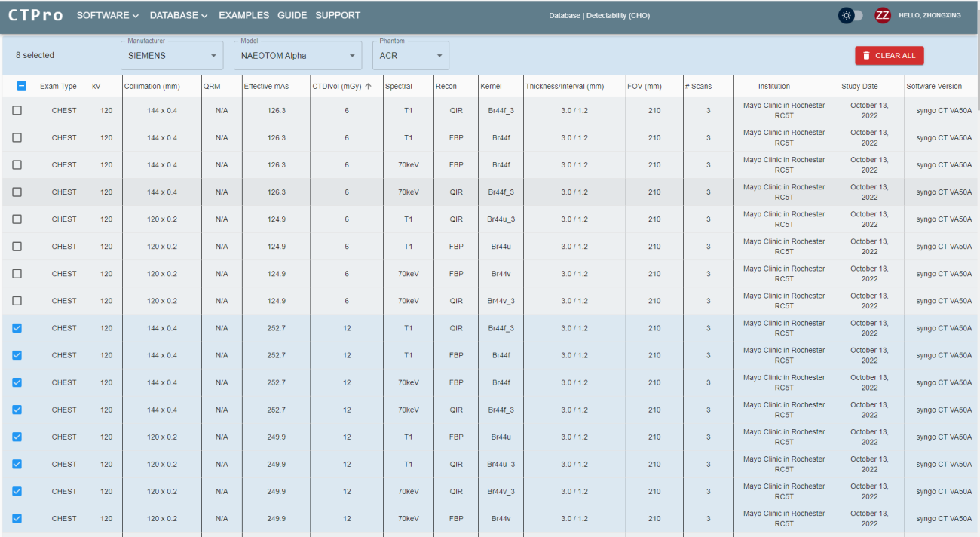Click the Study Date column header
Image resolution: width=980 pixels, height=537 pixels.
[859, 86]
